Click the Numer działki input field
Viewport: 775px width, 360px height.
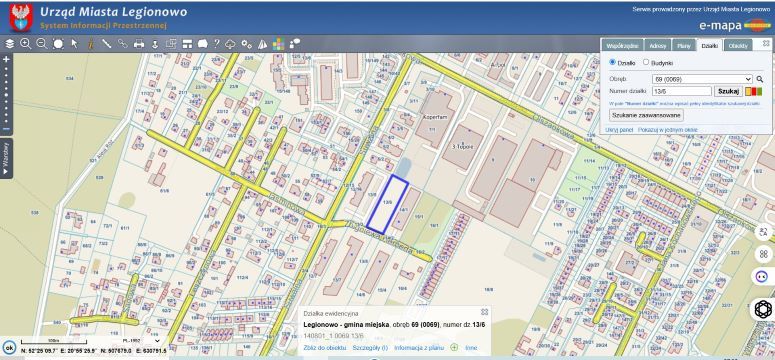point(682,91)
